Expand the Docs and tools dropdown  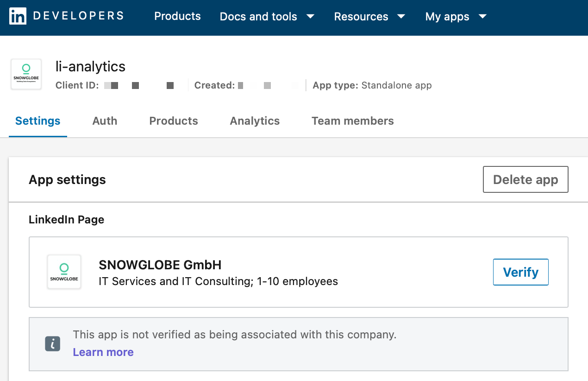pos(267,17)
